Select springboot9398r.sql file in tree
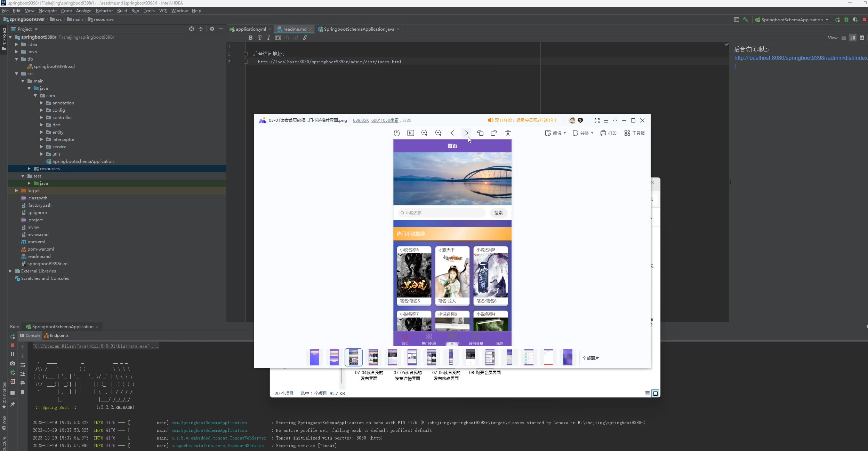The image size is (868, 451). (x=54, y=66)
